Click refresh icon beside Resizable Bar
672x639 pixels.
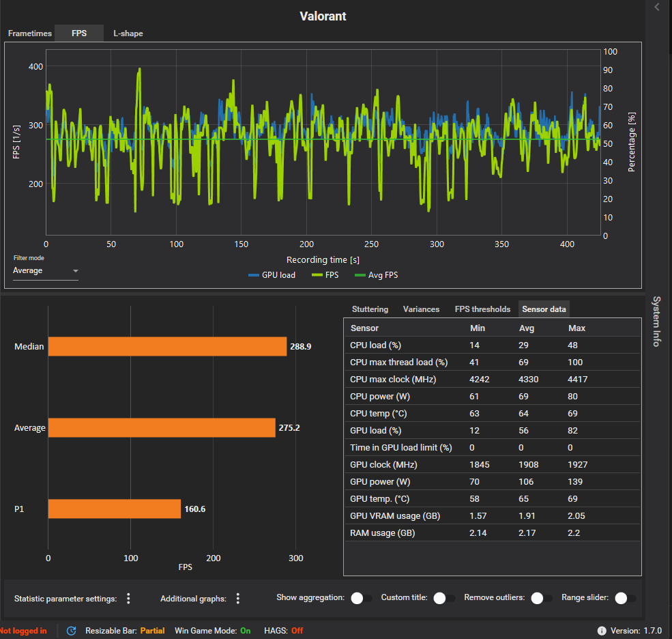pyautogui.click(x=72, y=631)
